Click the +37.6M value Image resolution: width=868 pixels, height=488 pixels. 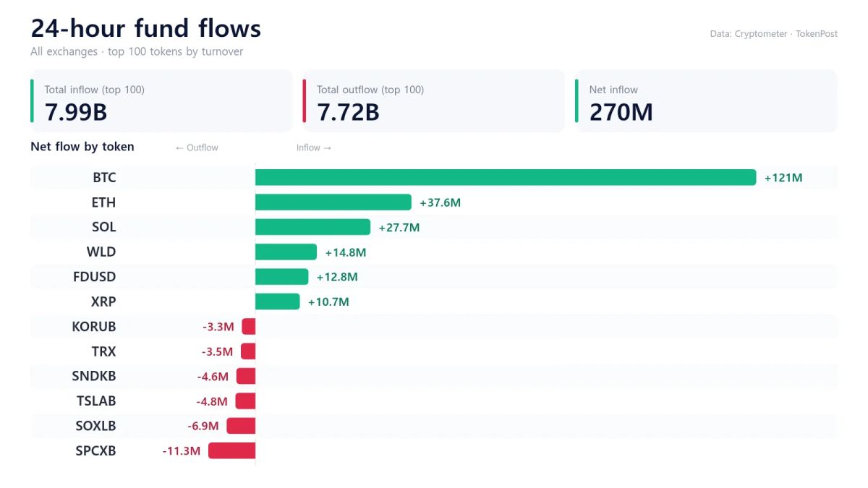(440, 202)
